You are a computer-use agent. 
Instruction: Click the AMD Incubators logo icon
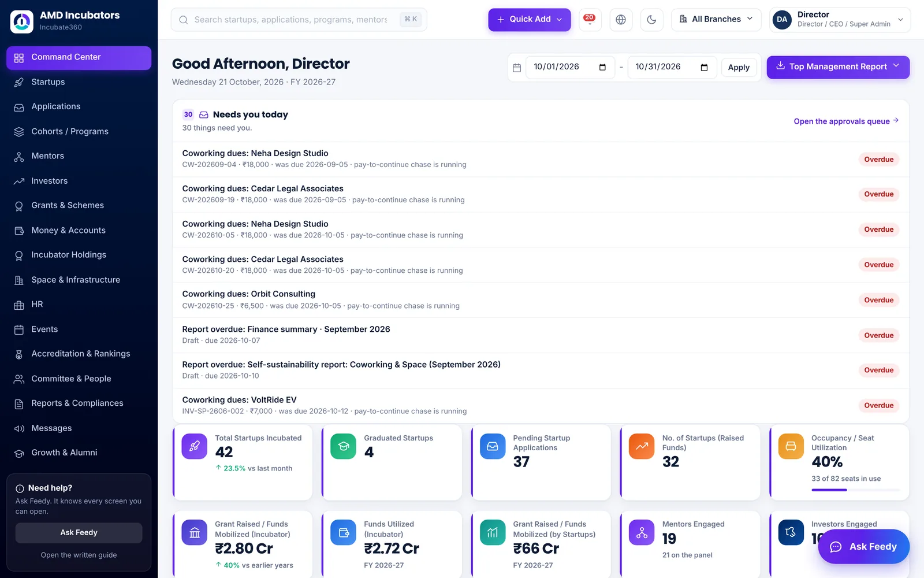(22, 21)
